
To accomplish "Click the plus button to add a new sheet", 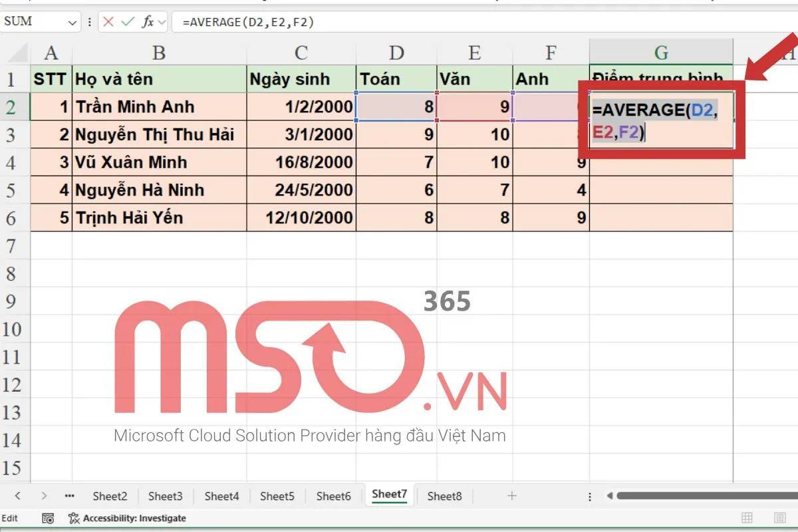I will coord(511,495).
